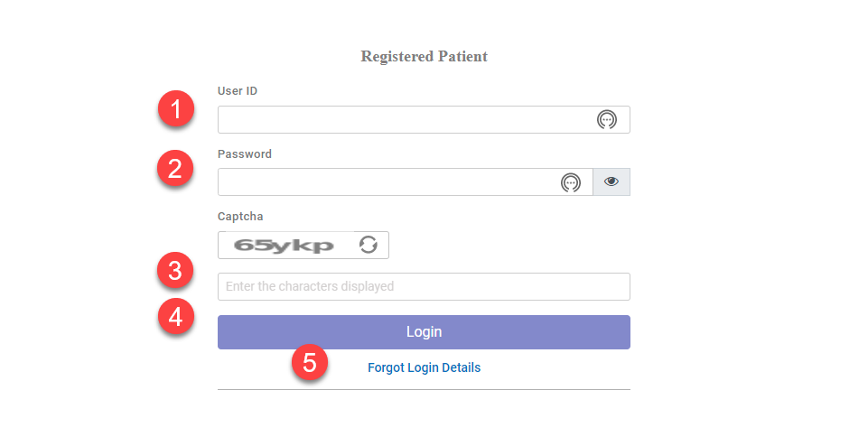Click the Registered Patient heading
Screen dimensions: 868x446
click(x=424, y=57)
